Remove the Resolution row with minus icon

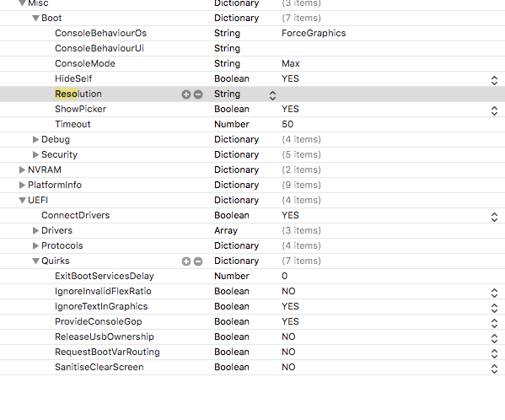pos(198,94)
